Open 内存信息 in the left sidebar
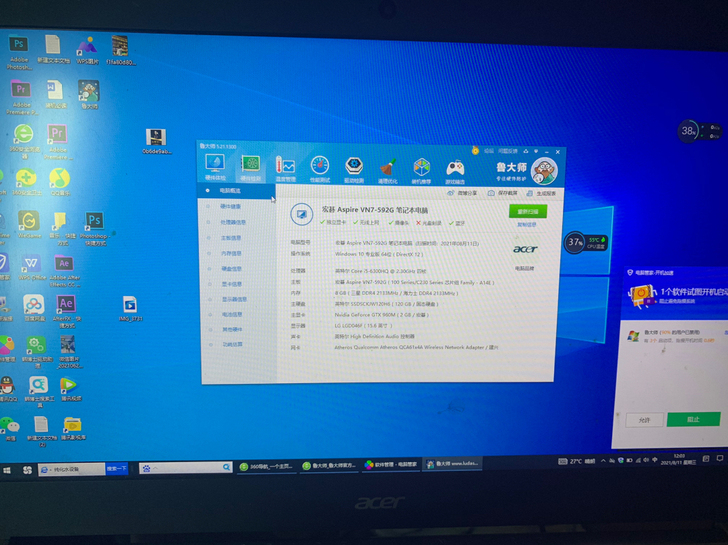This screenshot has height=545, width=728. 231,254
